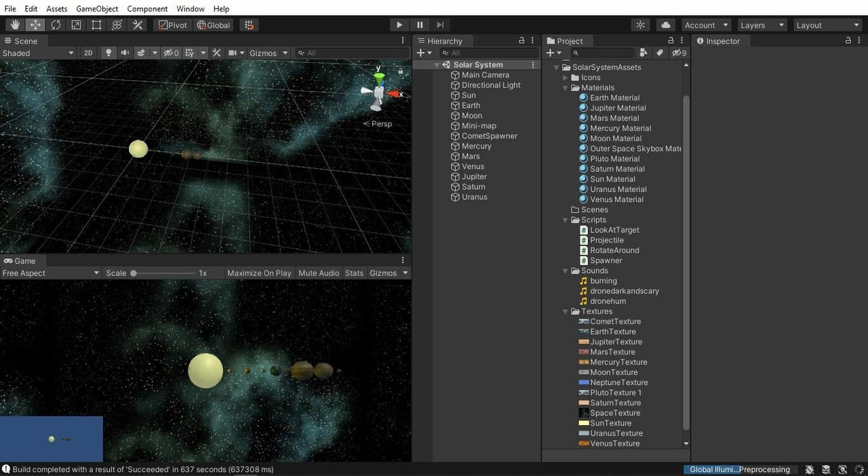Select the Hand tool
The width and height of the screenshot is (868, 476).
15,25
